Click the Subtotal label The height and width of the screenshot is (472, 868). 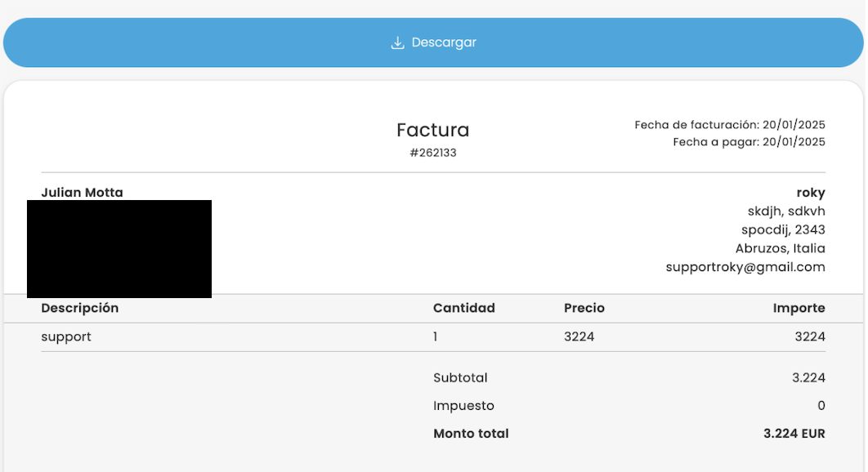460,378
